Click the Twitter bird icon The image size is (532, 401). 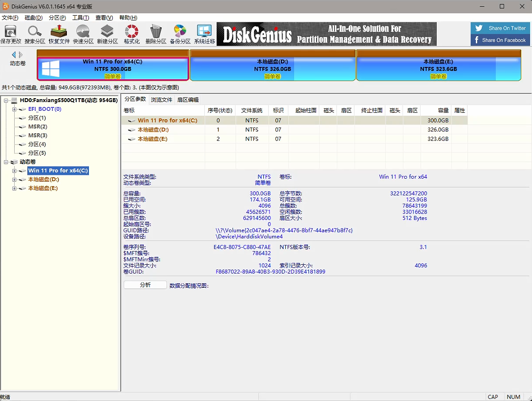click(x=479, y=28)
